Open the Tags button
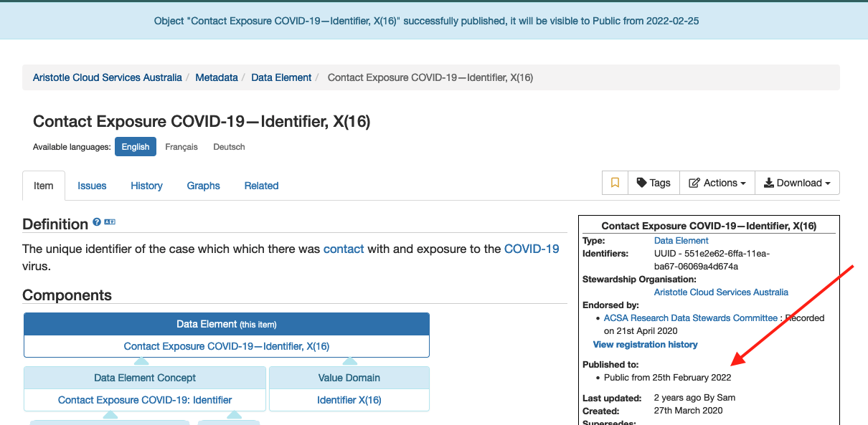This screenshot has width=868, height=425. point(654,183)
